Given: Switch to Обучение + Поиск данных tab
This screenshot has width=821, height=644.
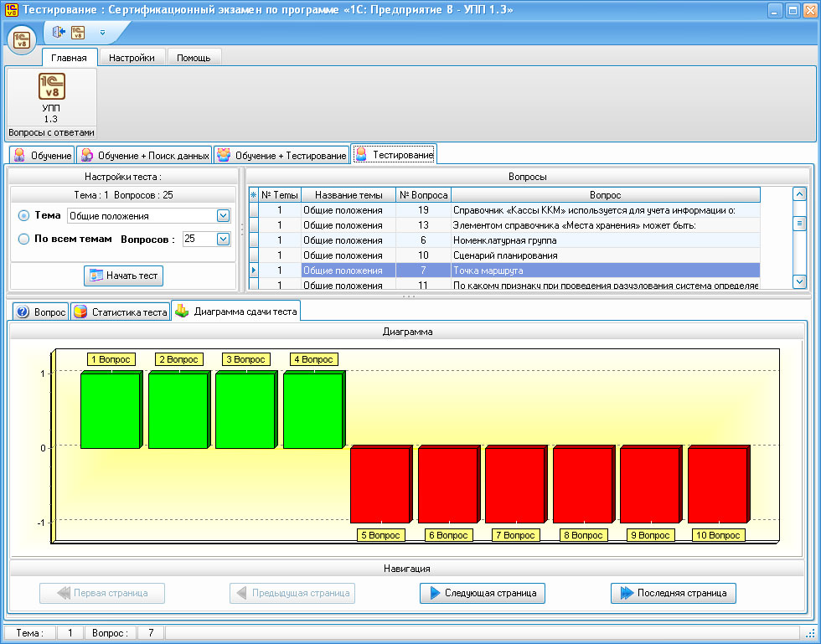Looking at the screenshot, I should point(144,155).
